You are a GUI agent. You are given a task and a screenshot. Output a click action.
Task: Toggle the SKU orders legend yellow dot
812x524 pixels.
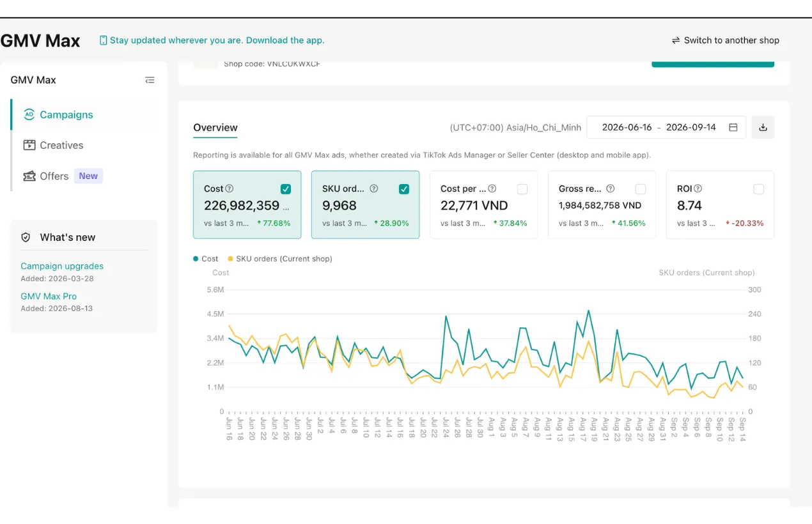click(x=230, y=259)
